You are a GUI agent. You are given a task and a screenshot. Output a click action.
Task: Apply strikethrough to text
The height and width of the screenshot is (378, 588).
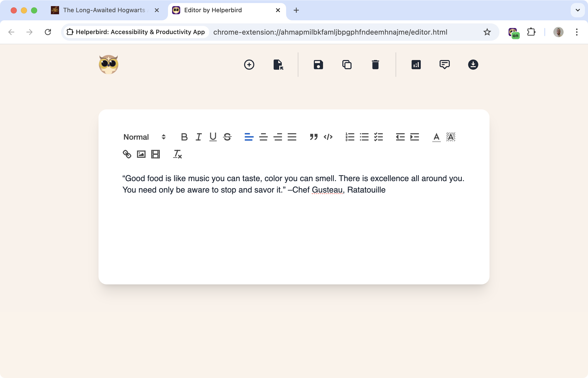(227, 137)
